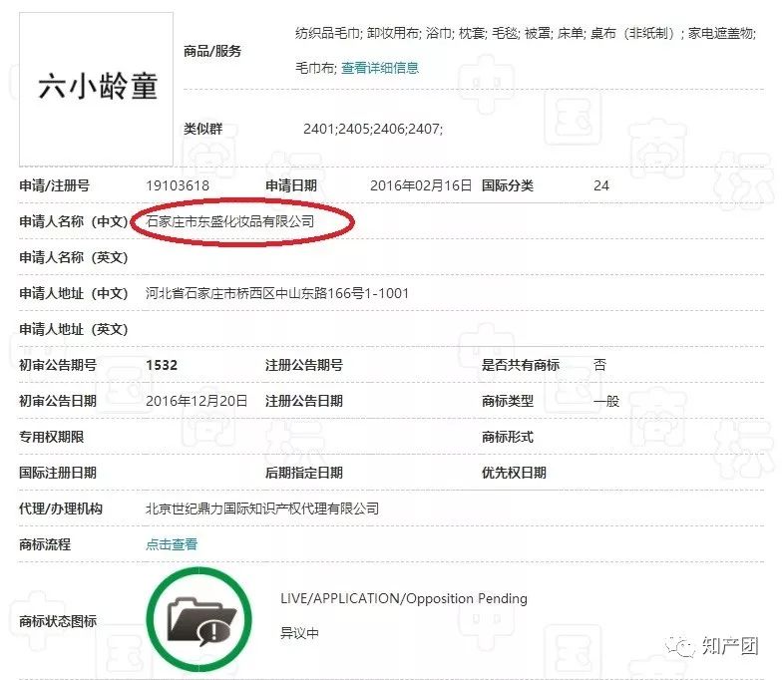This screenshot has width=784, height=680.
Task: Select preliminary announcement date 2016年12月20日
Action: [x=196, y=401]
